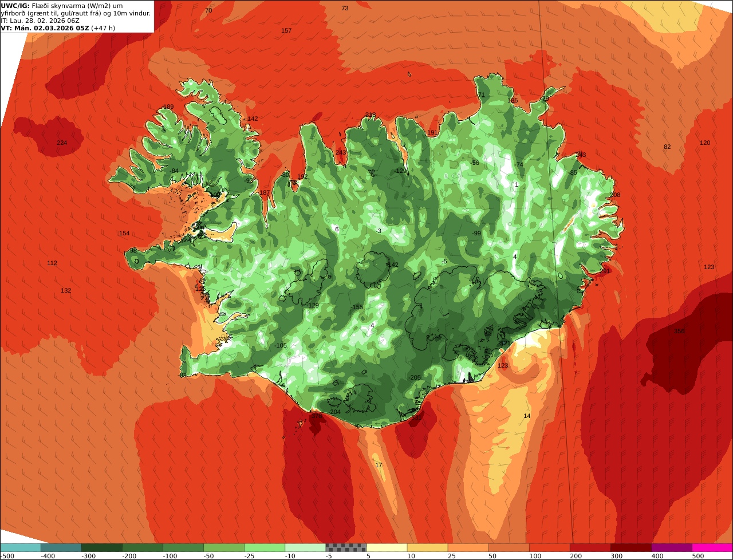Click the pale mint swatch above -10

(305, 547)
